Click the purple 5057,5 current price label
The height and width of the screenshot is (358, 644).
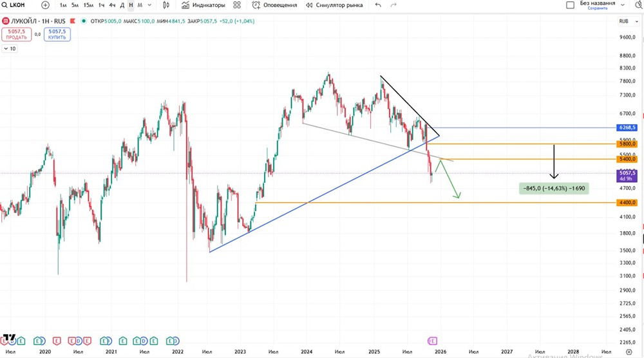[627, 176]
